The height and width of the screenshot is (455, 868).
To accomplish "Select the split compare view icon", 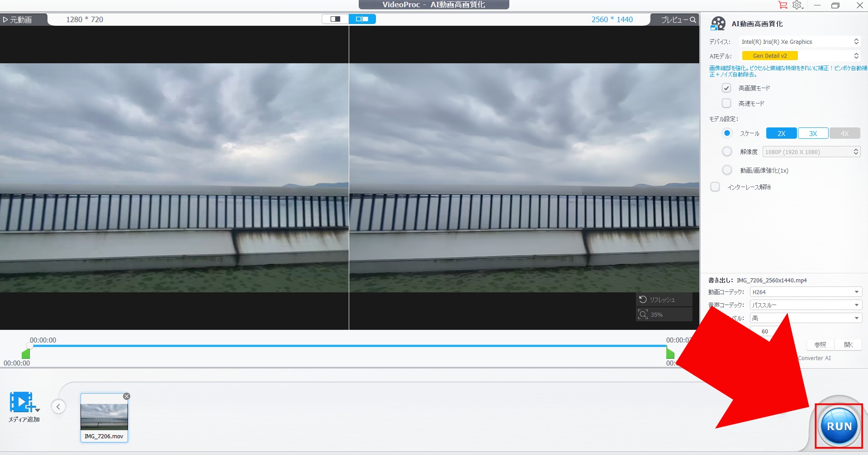I will pos(362,19).
